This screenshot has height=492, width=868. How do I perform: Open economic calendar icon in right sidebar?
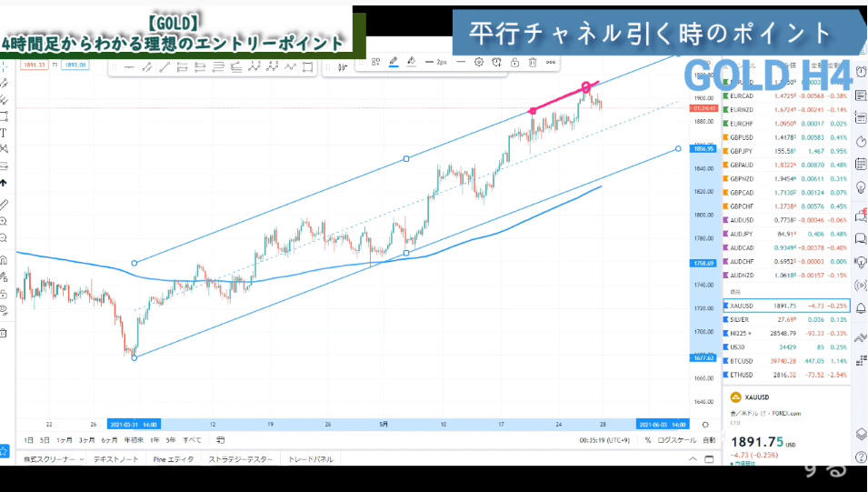(861, 164)
